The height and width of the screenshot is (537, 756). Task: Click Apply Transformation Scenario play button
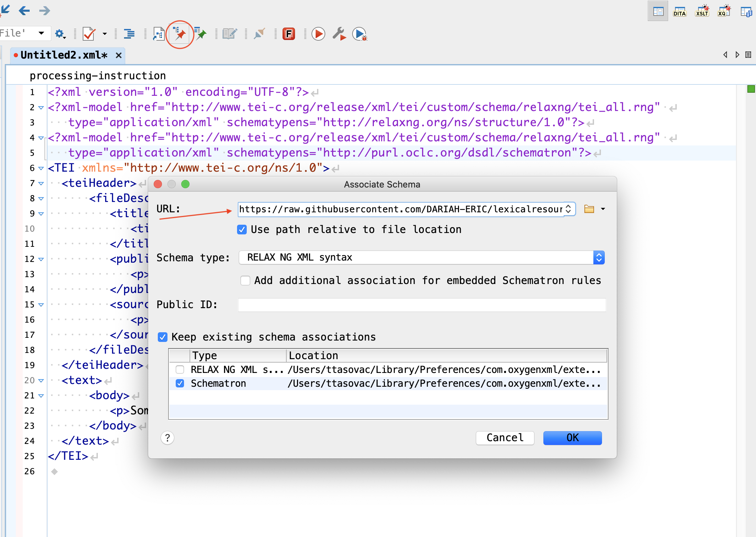pyautogui.click(x=318, y=34)
